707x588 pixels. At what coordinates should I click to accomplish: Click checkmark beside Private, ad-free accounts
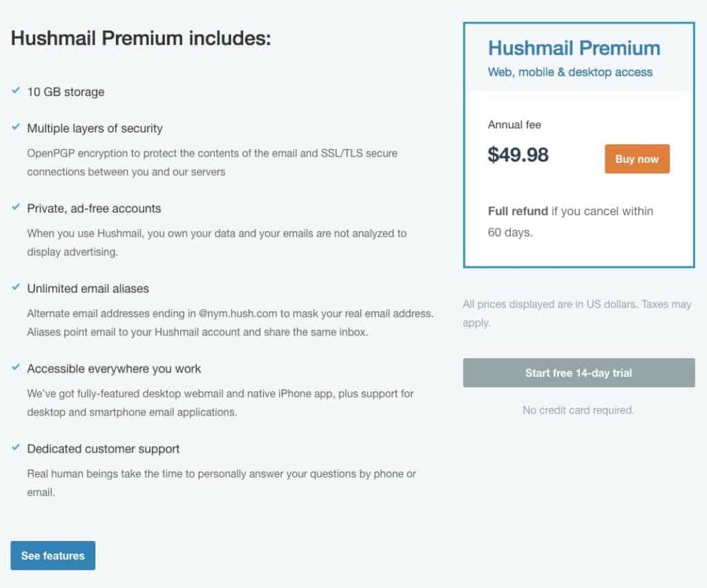[x=15, y=208]
